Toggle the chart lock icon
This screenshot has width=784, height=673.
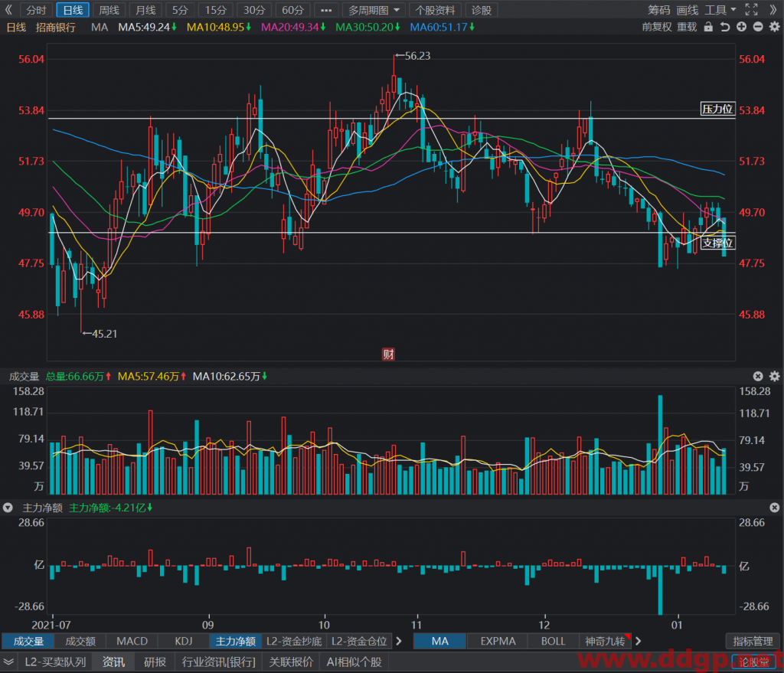[708, 27]
